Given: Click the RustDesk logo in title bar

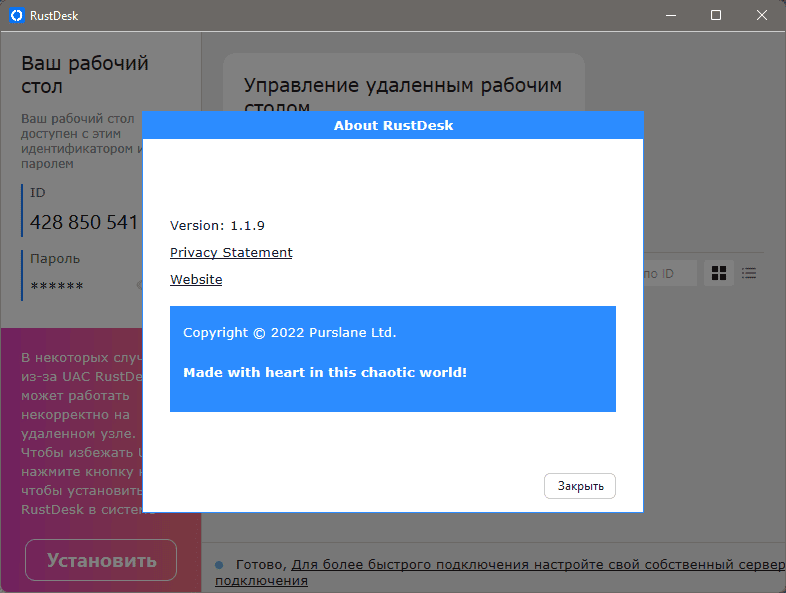Looking at the screenshot, I should click(x=16, y=15).
